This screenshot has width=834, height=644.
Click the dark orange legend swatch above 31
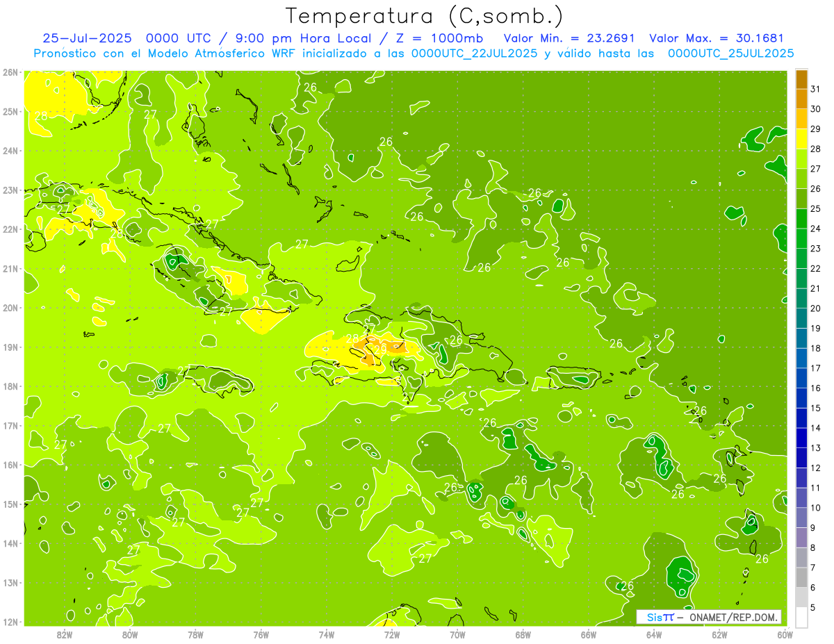click(x=801, y=79)
